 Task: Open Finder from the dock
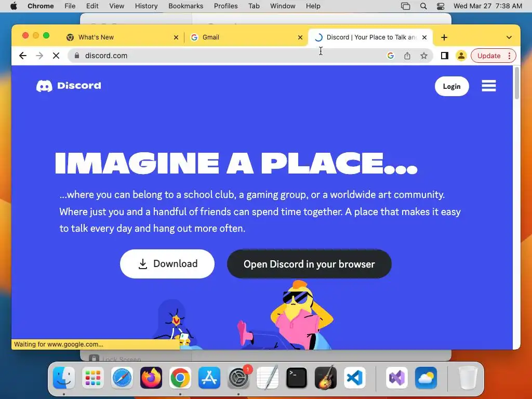tap(64, 378)
